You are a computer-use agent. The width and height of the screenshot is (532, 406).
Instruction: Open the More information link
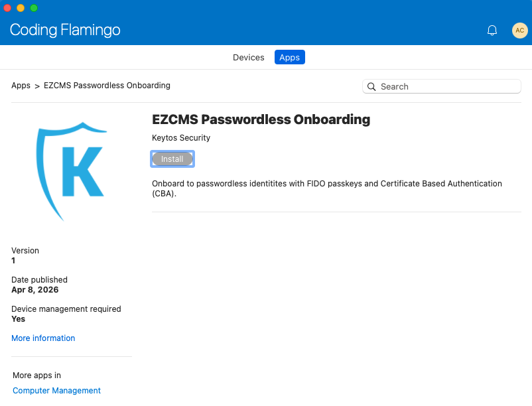(42, 338)
